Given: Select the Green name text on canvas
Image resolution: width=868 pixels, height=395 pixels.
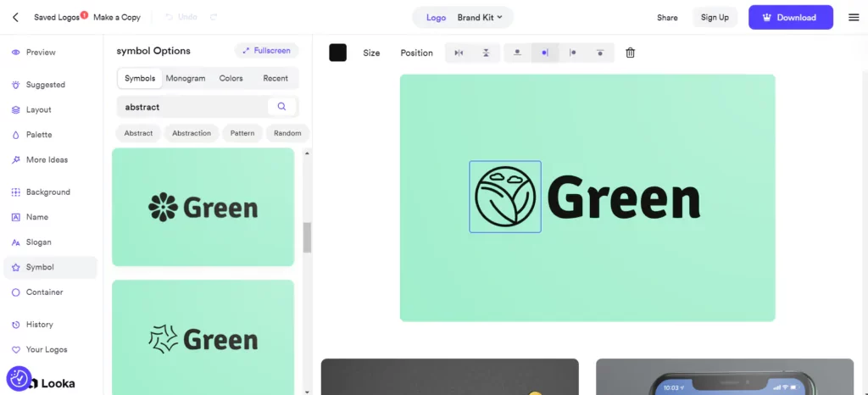Looking at the screenshot, I should click(x=625, y=197).
